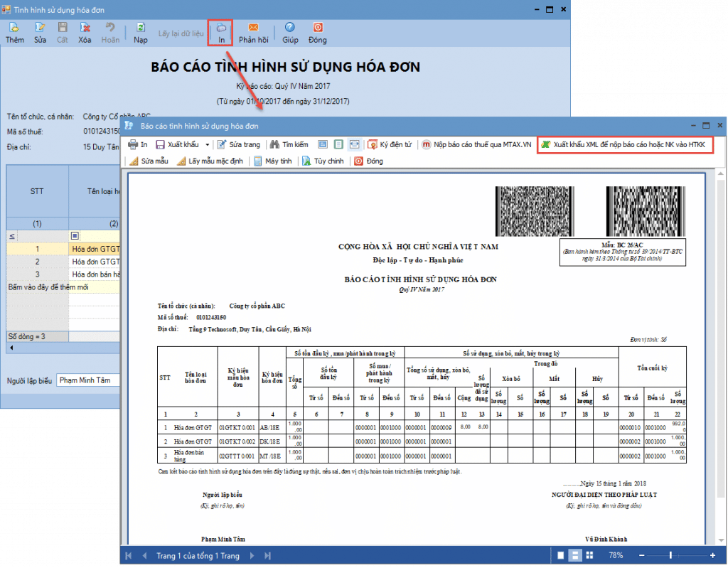Click the green page view icon
728x568 pixels.
coord(338,144)
